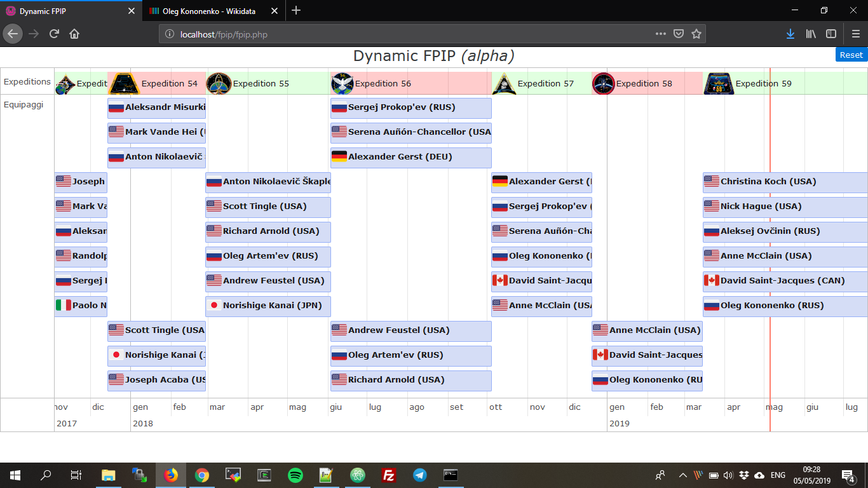This screenshot has width=868, height=488.
Task: Open a new browser tab
Action: pos(296,11)
